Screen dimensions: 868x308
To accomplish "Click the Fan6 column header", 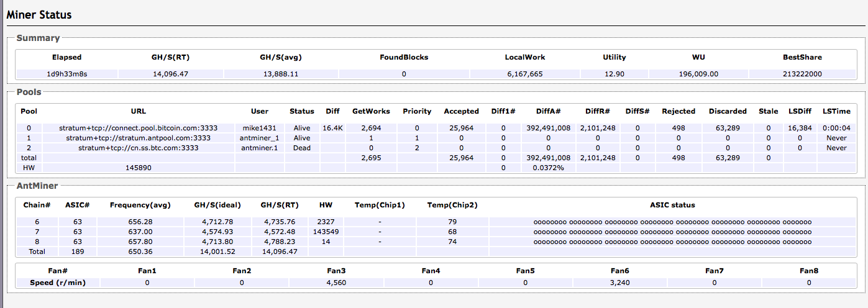I will pyautogui.click(x=619, y=271).
